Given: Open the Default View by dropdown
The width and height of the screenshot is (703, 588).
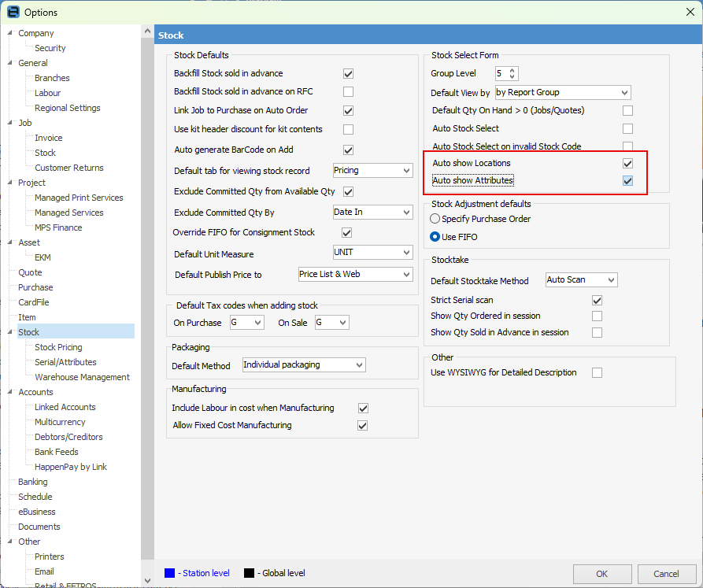Looking at the screenshot, I should tap(624, 92).
